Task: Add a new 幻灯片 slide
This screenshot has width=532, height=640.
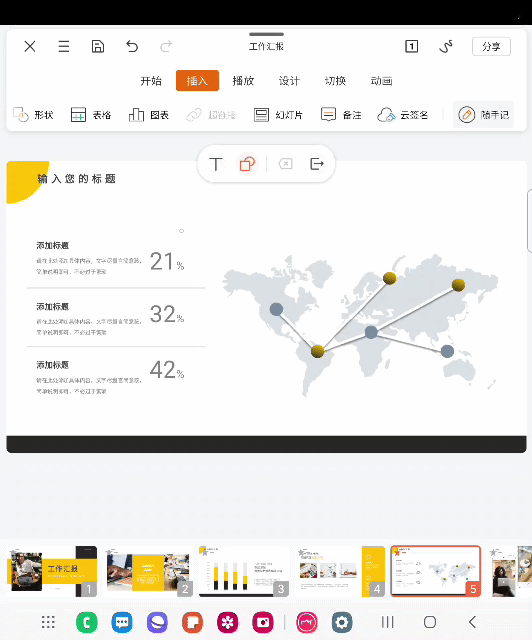Action: click(x=278, y=115)
